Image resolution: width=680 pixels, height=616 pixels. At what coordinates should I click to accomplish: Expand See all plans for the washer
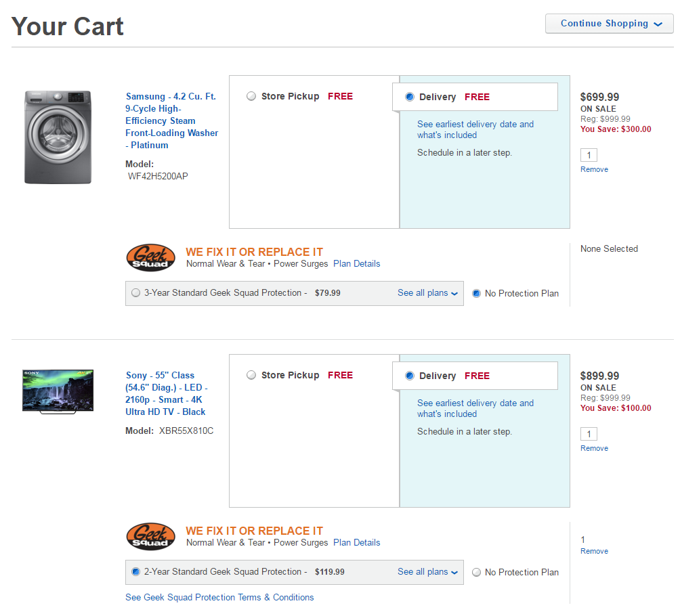[x=427, y=293]
